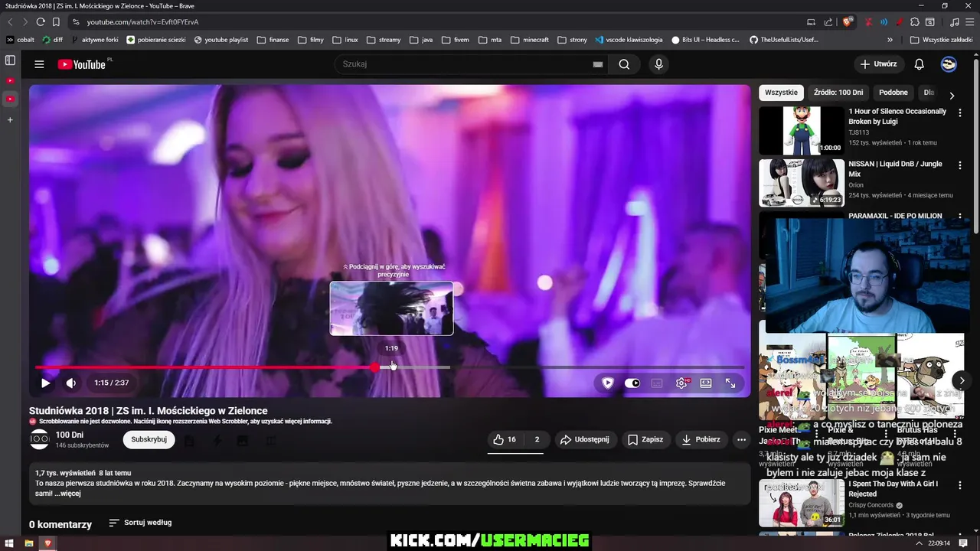This screenshot has width=980, height=551.
Task: Toggle subtitles captions button in player
Action: [x=657, y=383]
